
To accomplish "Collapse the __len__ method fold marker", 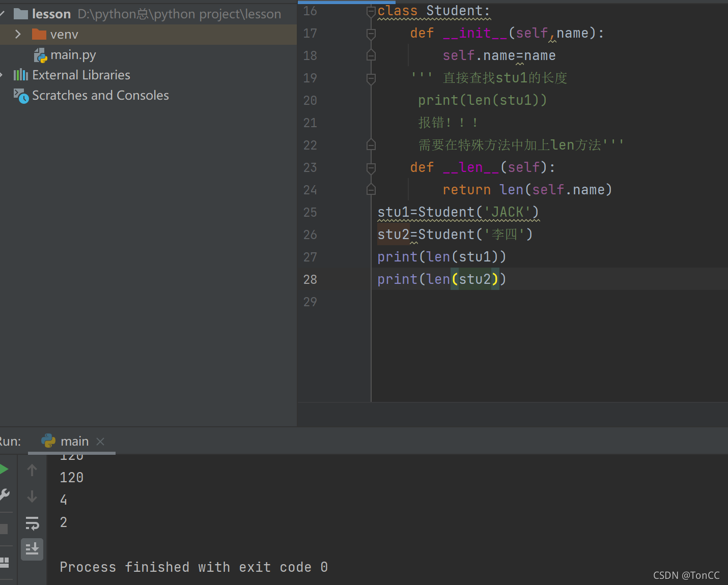I will [371, 168].
